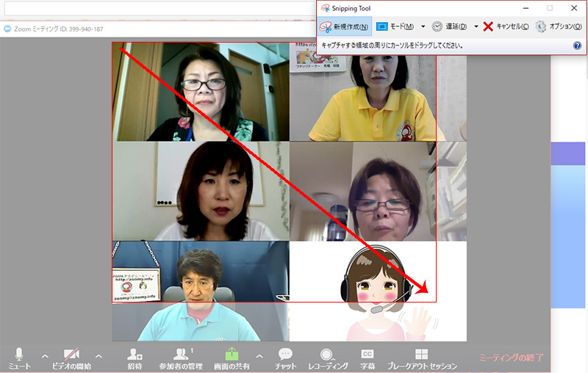Open ブレークアウトセッション breakout rooms

421,358
